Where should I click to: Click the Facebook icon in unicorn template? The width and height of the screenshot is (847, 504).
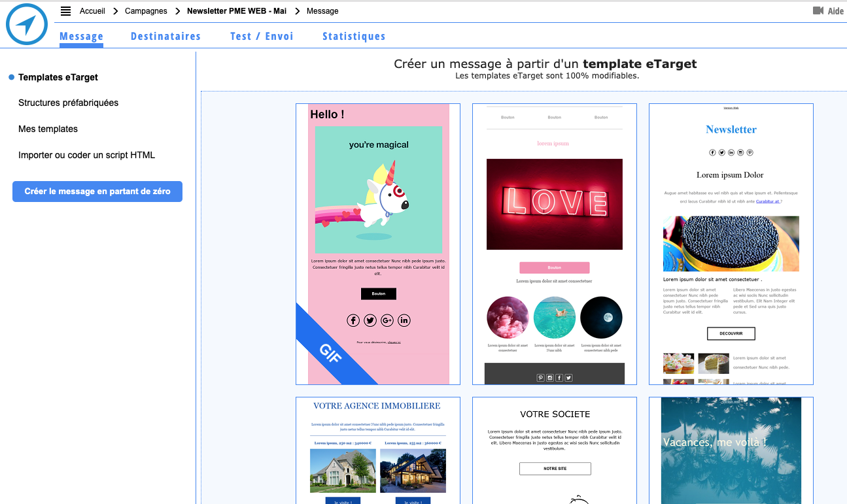[353, 320]
